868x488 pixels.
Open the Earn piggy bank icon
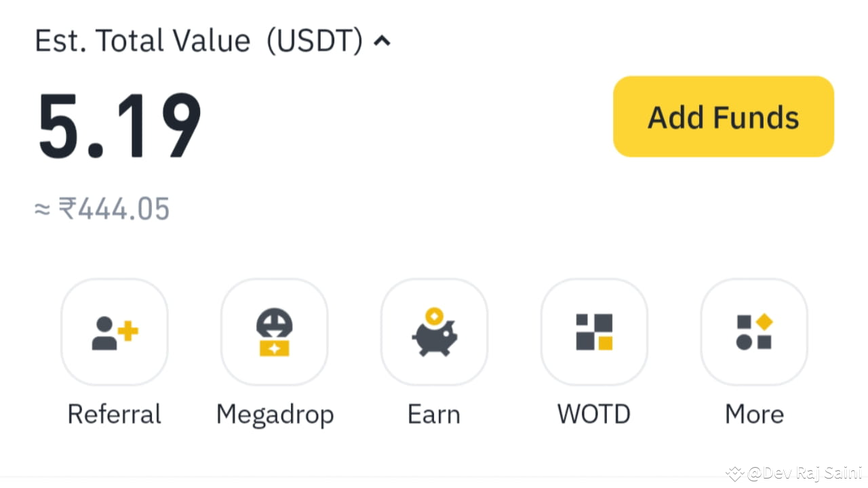pyautogui.click(x=435, y=332)
